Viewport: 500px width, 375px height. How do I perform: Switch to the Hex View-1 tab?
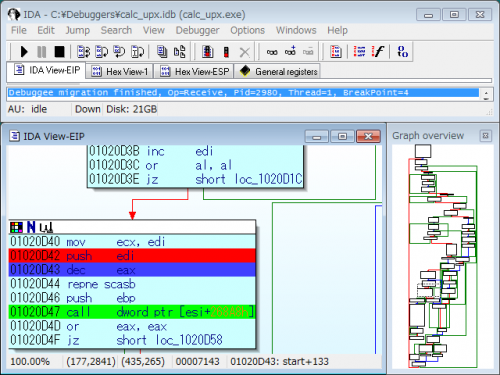(x=119, y=71)
